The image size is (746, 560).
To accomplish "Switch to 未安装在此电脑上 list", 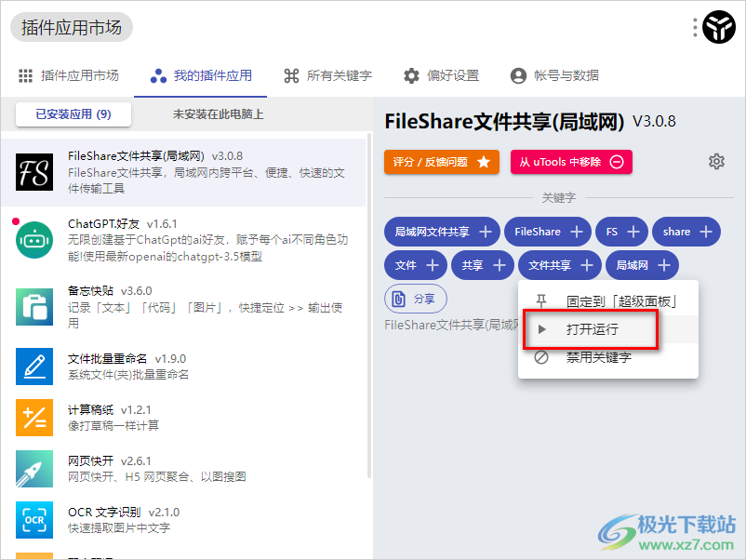I will [219, 114].
